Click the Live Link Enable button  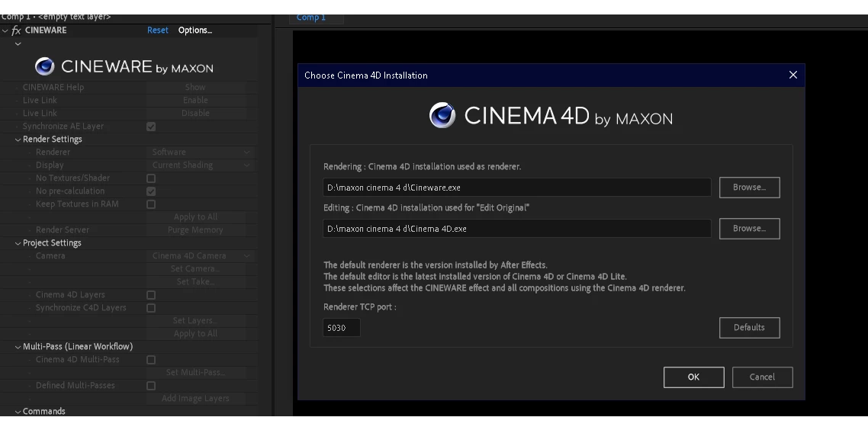tap(195, 100)
